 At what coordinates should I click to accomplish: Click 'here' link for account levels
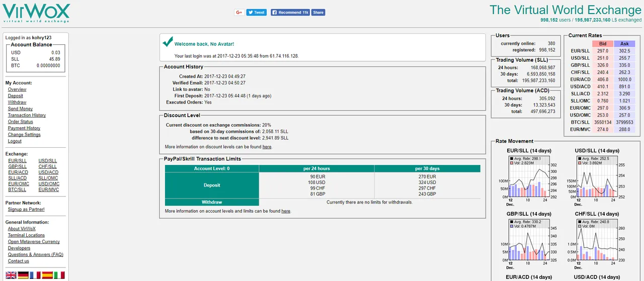(x=286, y=212)
